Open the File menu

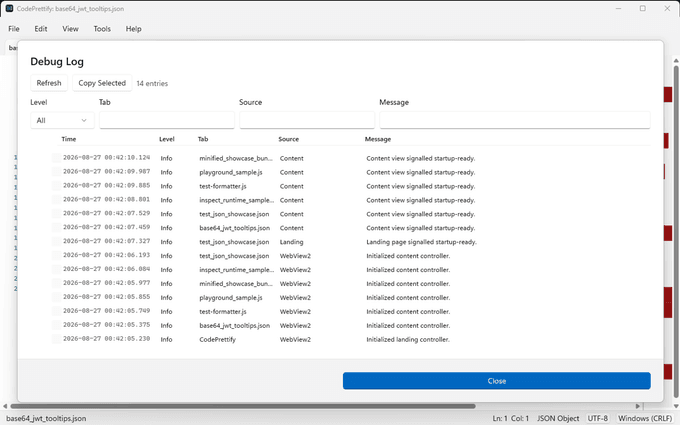tap(14, 29)
